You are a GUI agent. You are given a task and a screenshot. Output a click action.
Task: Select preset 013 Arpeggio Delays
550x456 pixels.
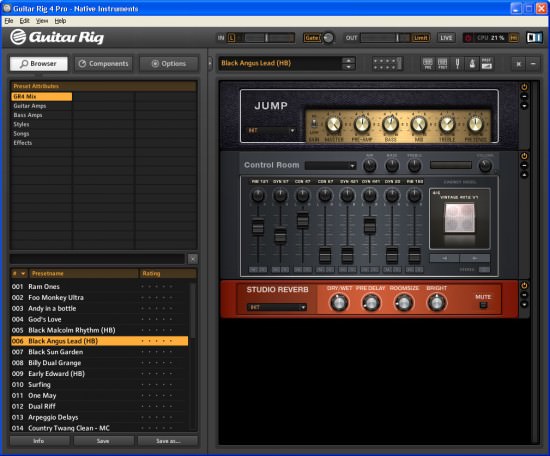point(100,417)
